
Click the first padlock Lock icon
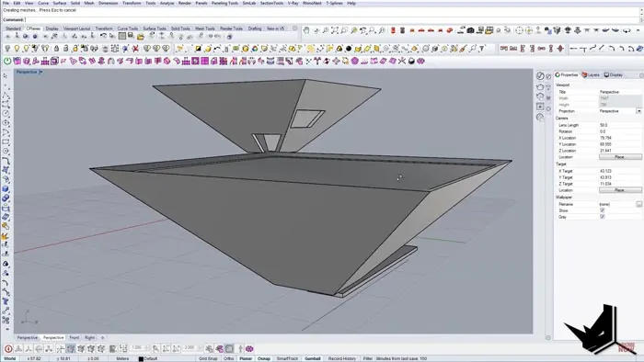pos(56,49)
